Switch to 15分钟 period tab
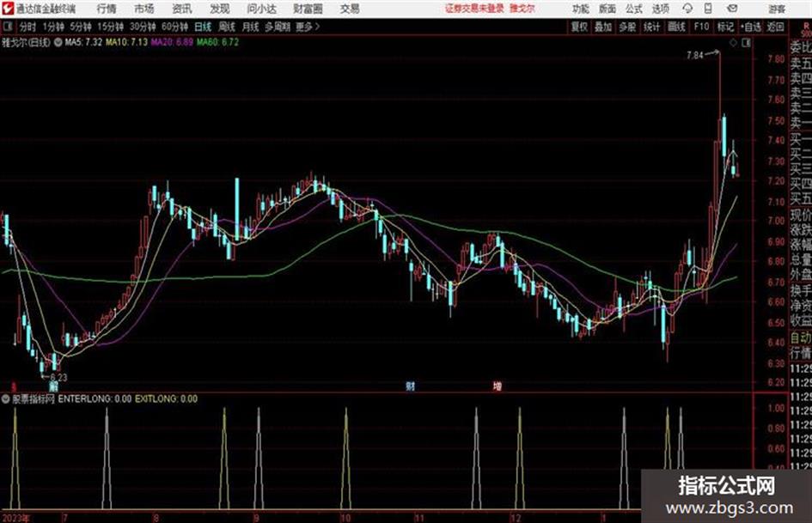The width and height of the screenshot is (812, 523). tap(111, 27)
